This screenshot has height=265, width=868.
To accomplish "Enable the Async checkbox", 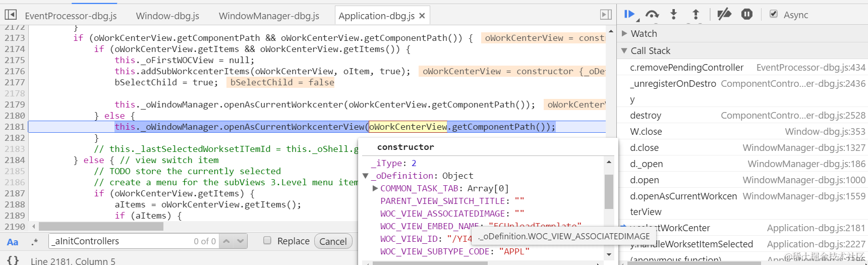I will tap(774, 14).
